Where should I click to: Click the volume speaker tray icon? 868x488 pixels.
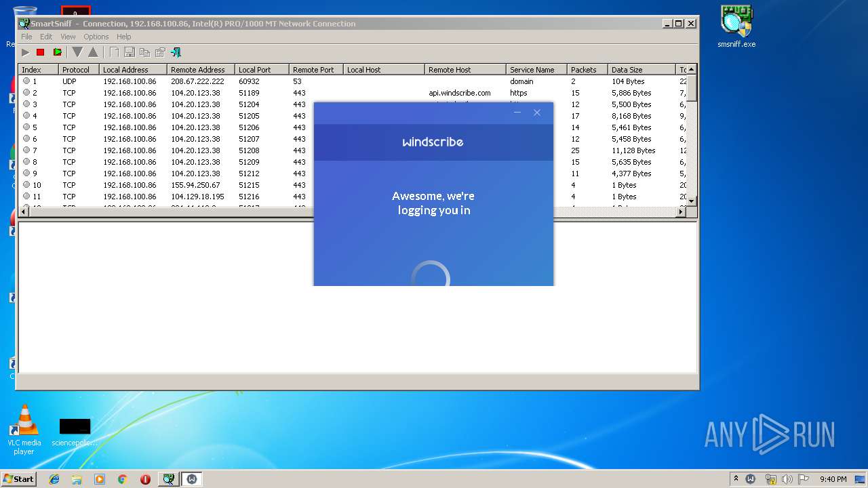coord(787,479)
